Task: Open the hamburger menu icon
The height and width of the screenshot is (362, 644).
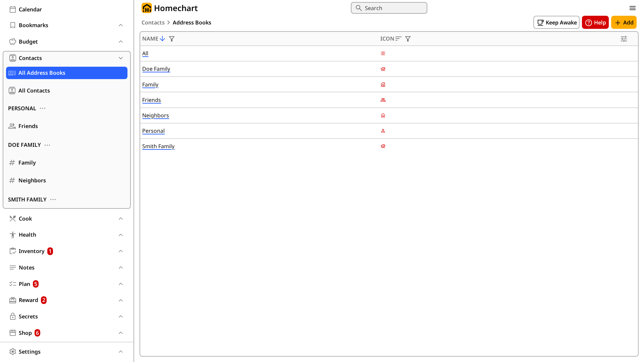Action: pos(633,8)
